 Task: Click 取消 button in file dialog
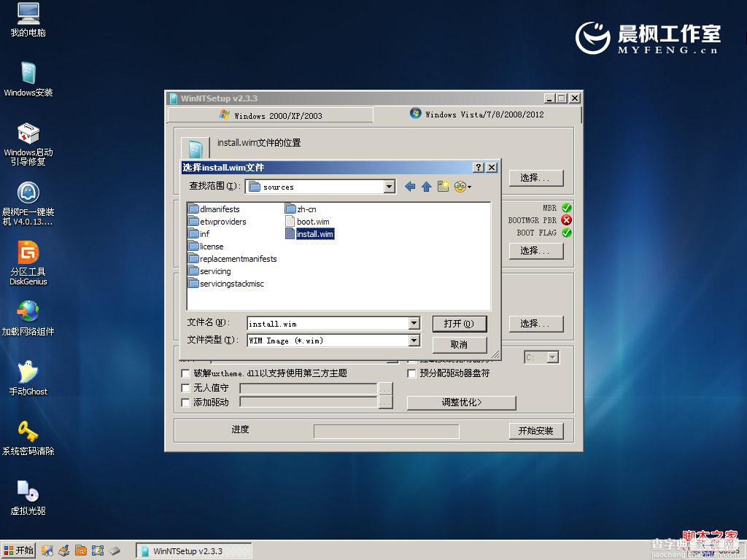click(x=460, y=344)
